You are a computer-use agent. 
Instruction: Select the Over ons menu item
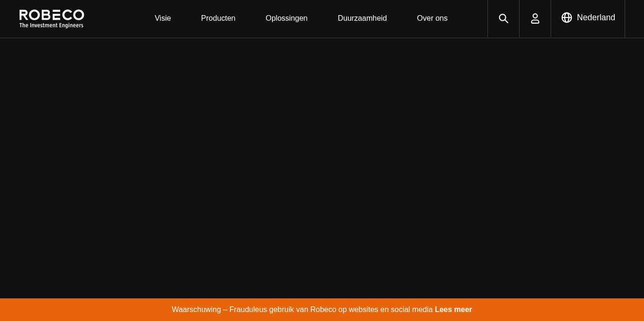(x=432, y=18)
